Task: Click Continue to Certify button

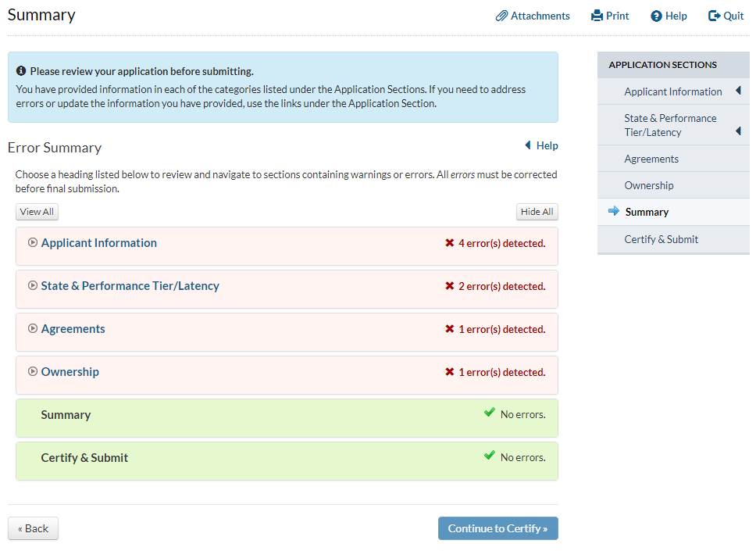Action: tap(497, 528)
